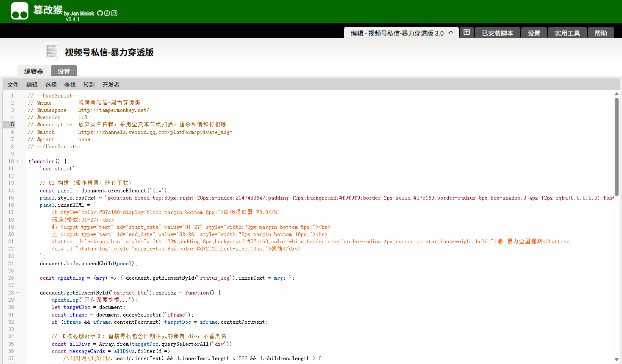Open the Instagram icon link
This screenshot has height=364, width=622.
(x=114, y=13)
